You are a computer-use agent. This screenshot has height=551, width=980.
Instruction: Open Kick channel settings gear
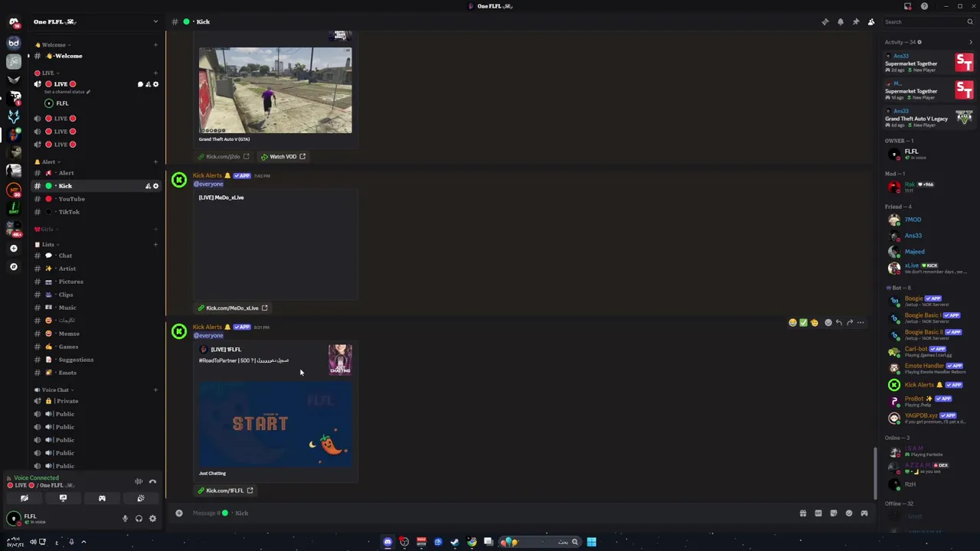click(155, 186)
